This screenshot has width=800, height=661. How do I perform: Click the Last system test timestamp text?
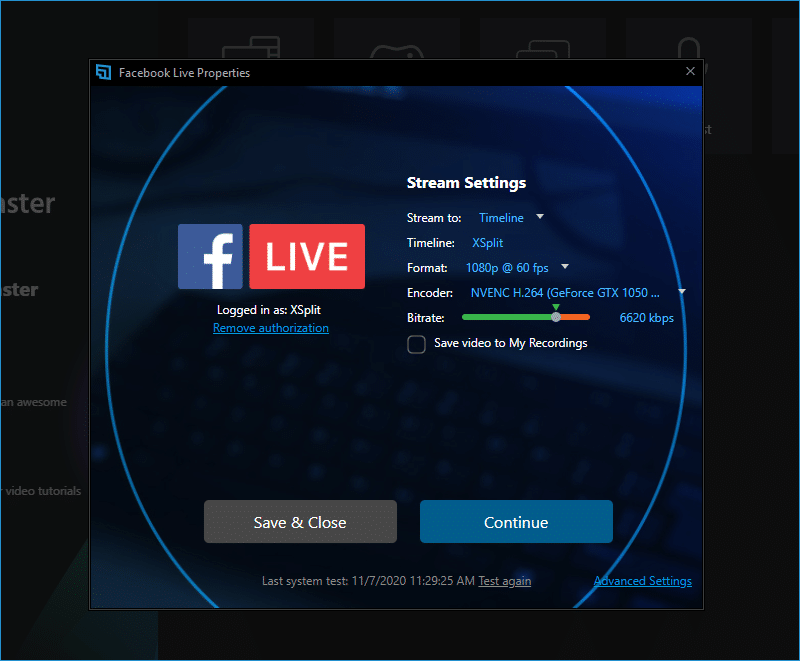pyautogui.click(x=368, y=581)
